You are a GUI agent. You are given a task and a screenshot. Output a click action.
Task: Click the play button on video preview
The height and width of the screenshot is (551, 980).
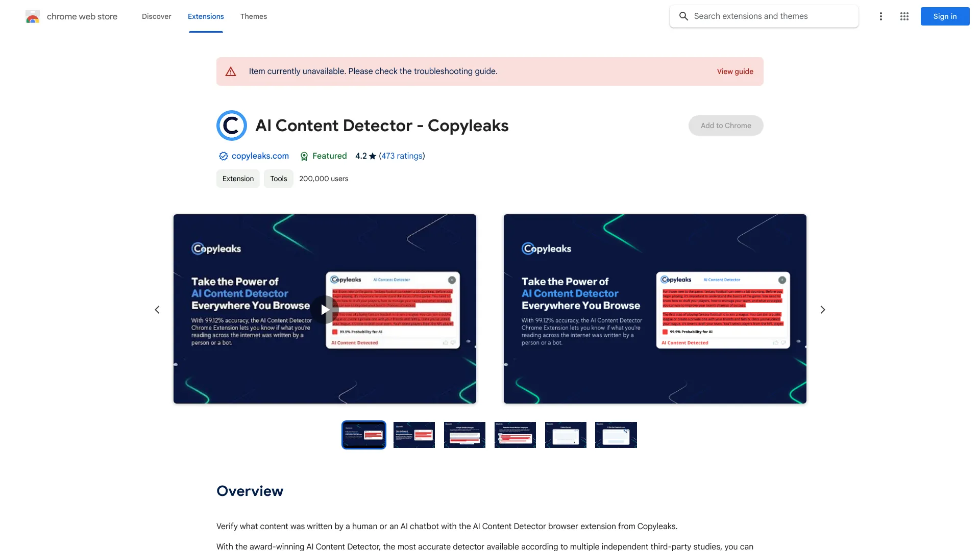tap(325, 309)
